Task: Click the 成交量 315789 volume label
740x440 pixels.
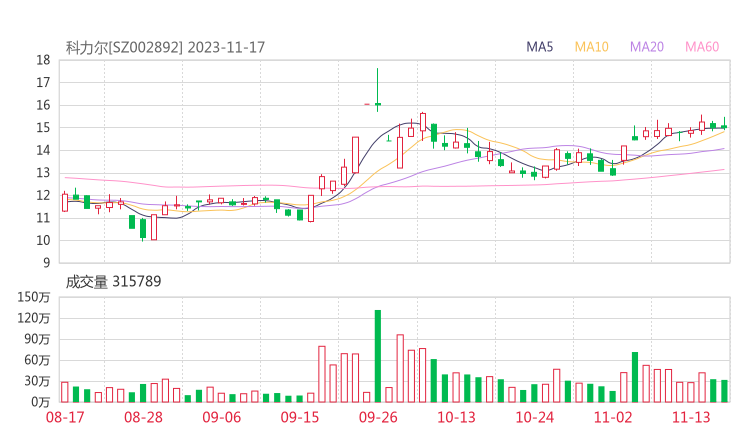Action: click(x=113, y=282)
